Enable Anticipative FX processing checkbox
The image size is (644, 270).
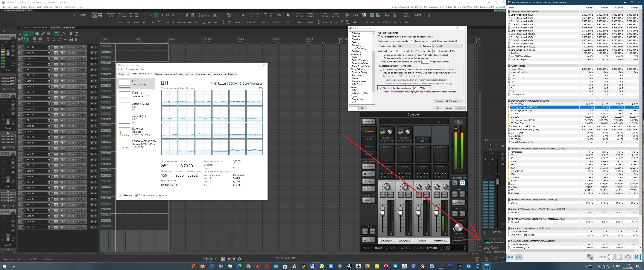point(381,70)
